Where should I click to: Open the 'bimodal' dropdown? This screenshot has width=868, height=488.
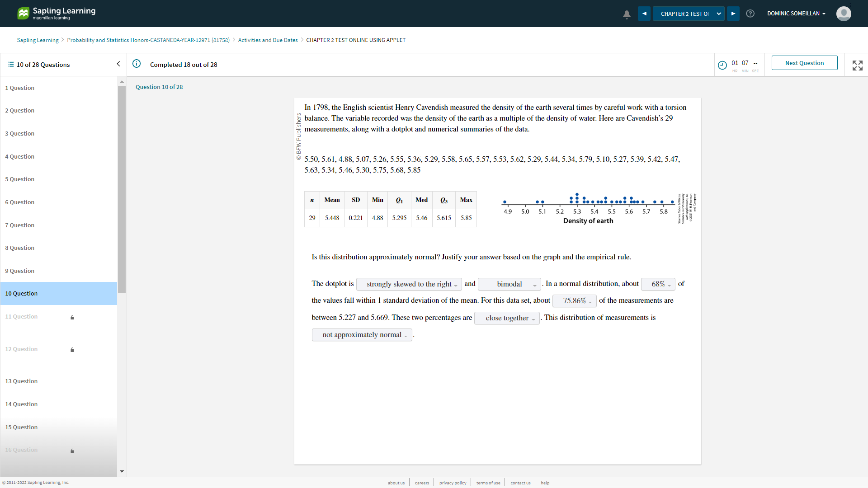[x=509, y=284]
